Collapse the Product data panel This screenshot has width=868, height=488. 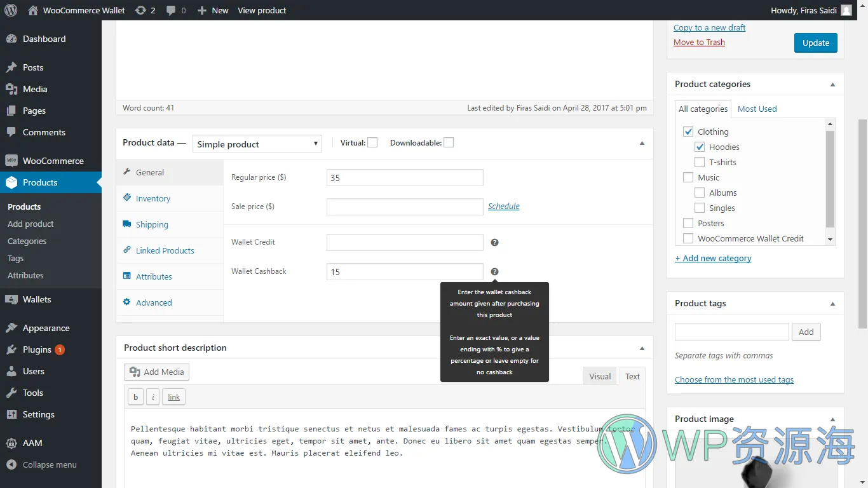point(642,143)
